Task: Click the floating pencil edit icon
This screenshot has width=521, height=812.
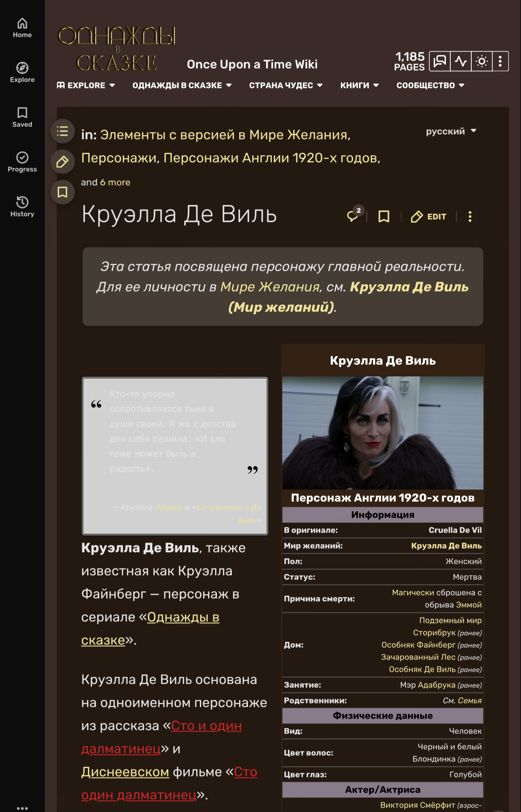Action: [x=63, y=162]
